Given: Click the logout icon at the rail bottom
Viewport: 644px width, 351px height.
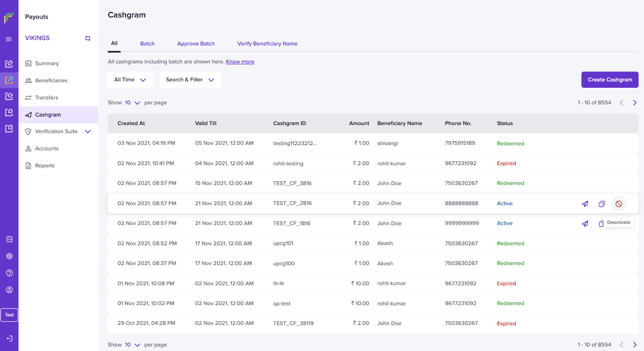Looking at the screenshot, I should tap(9, 339).
